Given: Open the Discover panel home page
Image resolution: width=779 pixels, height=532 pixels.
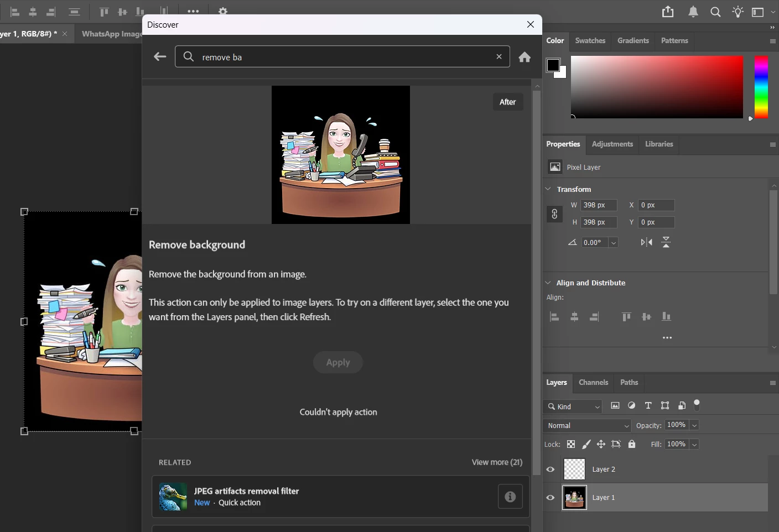Looking at the screenshot, I should (524, 57).
